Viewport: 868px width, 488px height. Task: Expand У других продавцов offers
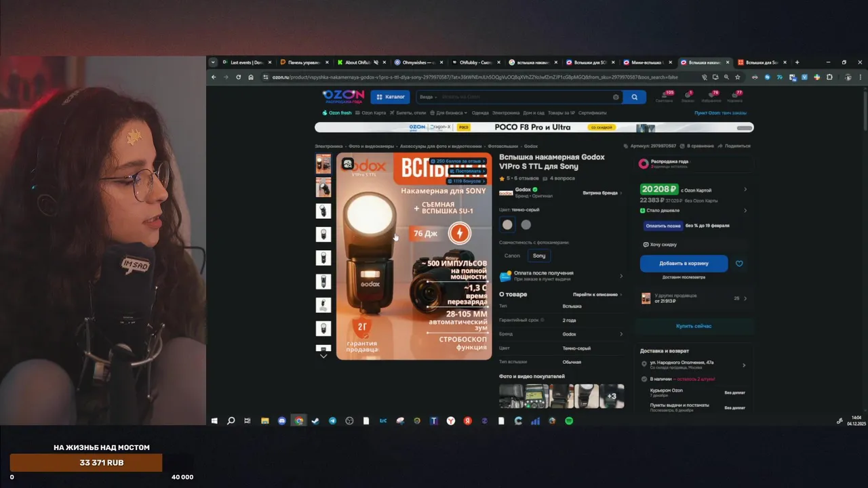694,298
